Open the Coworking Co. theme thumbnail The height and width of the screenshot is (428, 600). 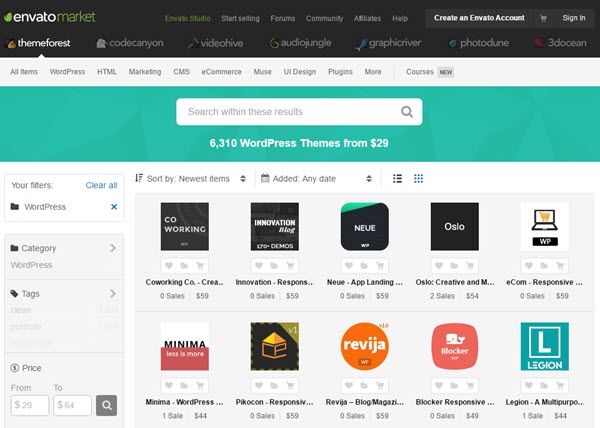[x=185, y=226]
